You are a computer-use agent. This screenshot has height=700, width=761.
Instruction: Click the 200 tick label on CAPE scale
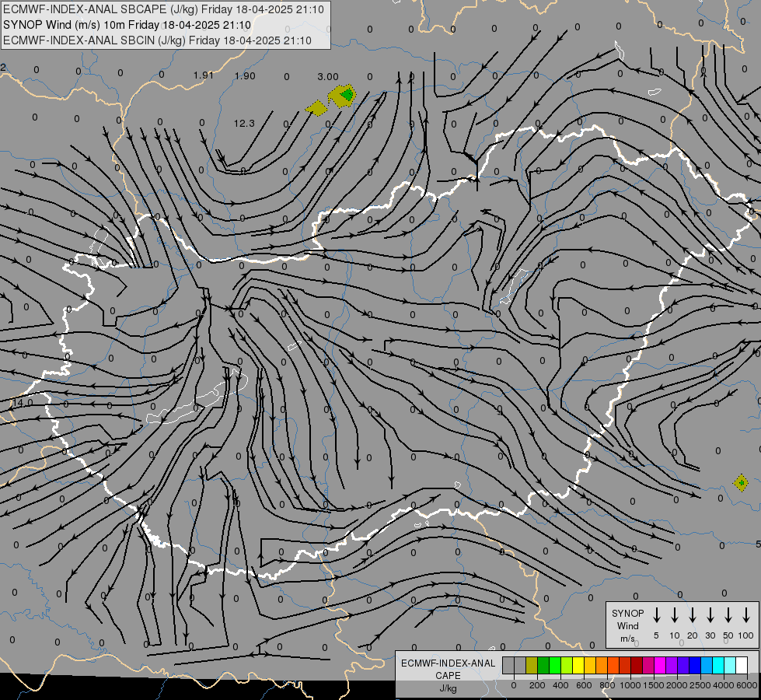point(537,685)
